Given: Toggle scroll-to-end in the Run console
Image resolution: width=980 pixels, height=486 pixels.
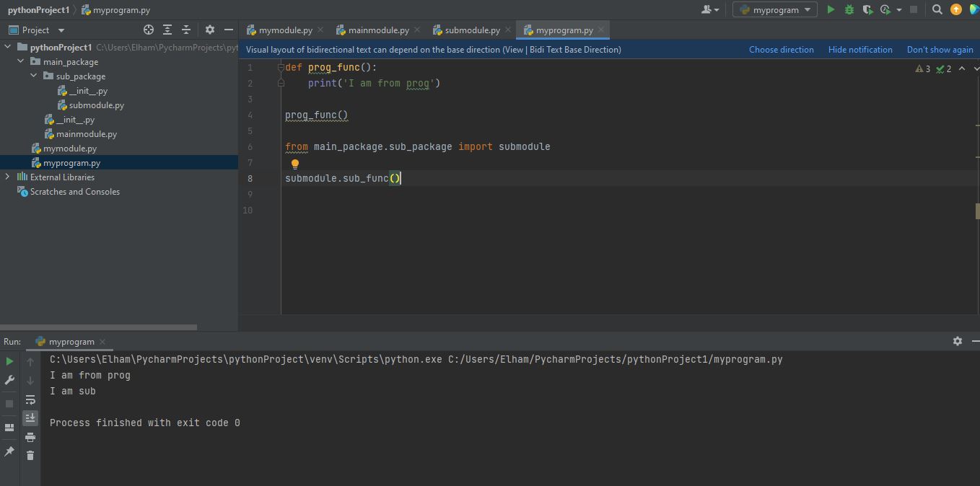Looking at the screenshot, I should [30, 417].
